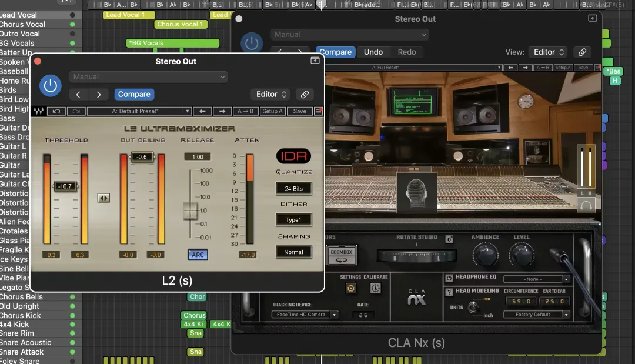Click Undo in CLA Nx window
Viewport: 635px width, 364px height.
pos(373,52)
